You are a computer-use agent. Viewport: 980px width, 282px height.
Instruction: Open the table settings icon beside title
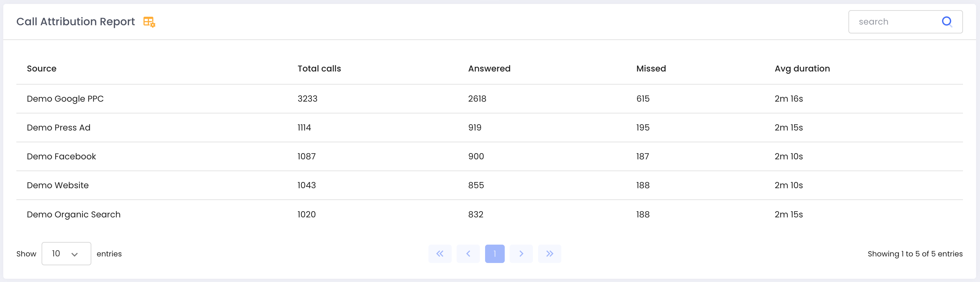[x=149, y=22]
